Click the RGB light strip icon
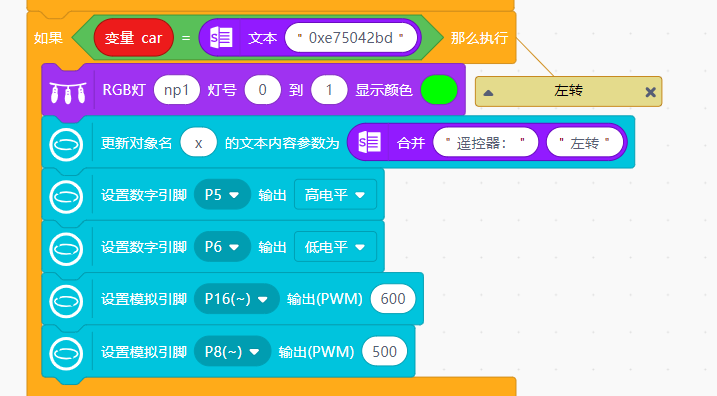 click(x=68, y=93)
